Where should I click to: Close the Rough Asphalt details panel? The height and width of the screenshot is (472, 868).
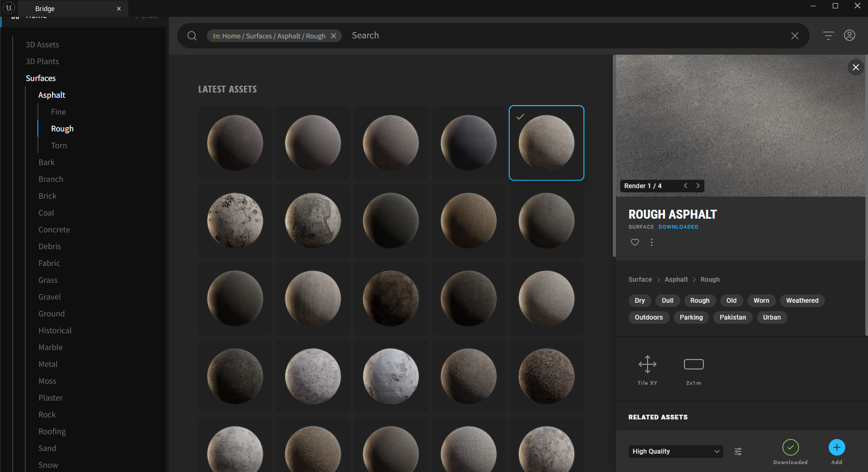[856, 67]
